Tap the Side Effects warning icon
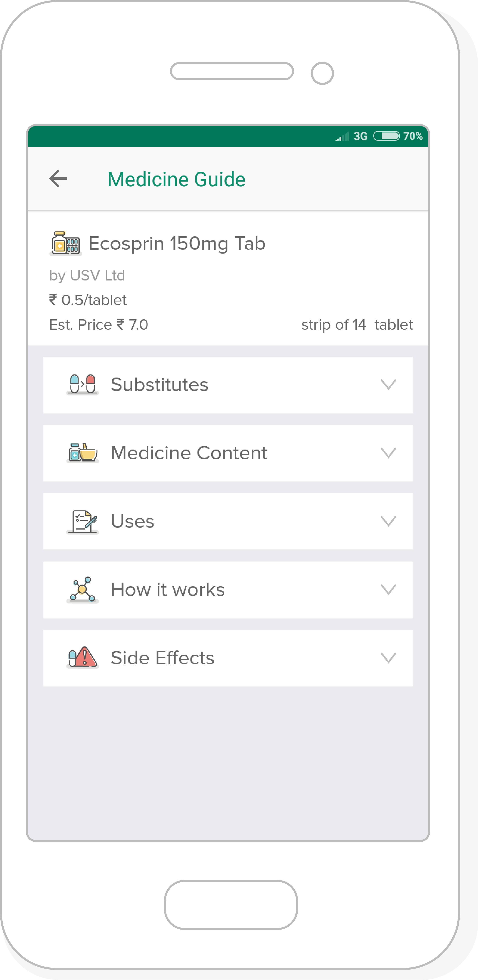The image size is (478, 980). (x=83, y=657)
